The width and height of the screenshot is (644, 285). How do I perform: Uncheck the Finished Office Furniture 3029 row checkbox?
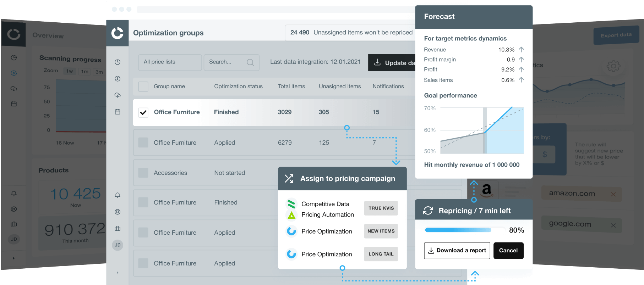[x=143, y=112]
